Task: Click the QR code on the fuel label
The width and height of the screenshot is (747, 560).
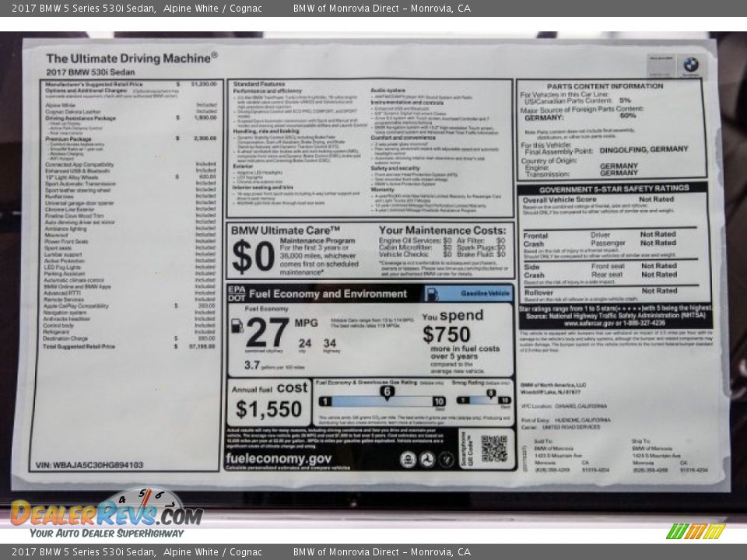Action: pyautogui.click(x=493, y=449)
